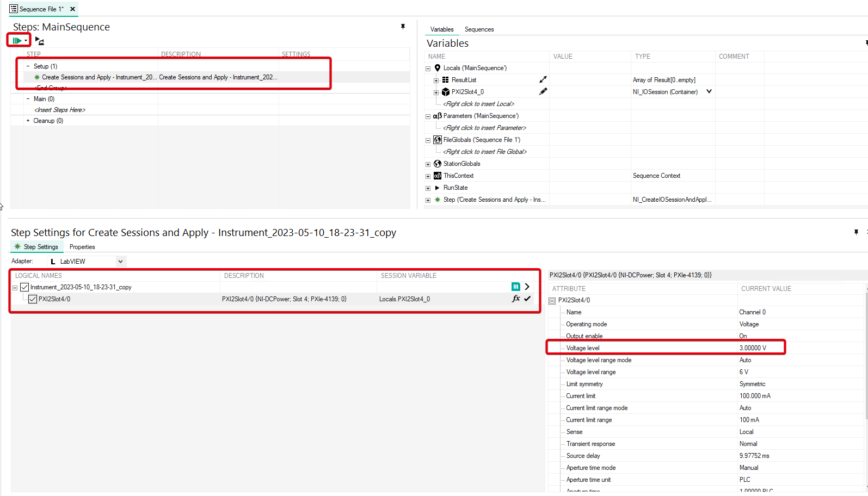Switch to the Sequences tab

click(479, 29)
